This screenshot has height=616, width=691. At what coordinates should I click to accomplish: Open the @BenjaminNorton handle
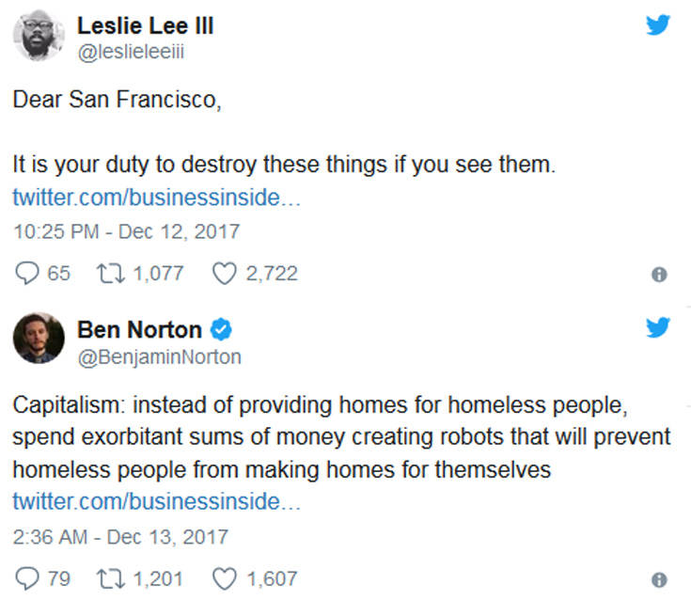[159, 356]
